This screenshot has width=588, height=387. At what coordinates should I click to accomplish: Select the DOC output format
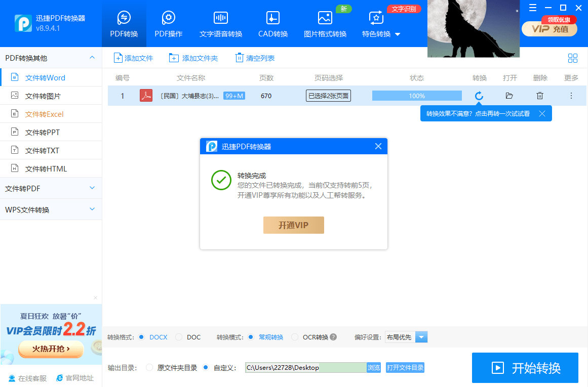179,337
